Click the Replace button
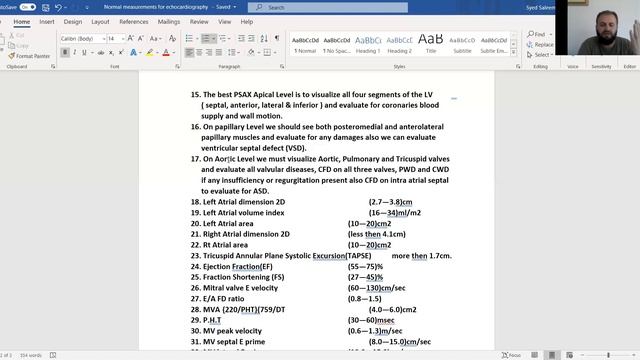This screenshot has width=640, height=360. [x=540, y=44]
